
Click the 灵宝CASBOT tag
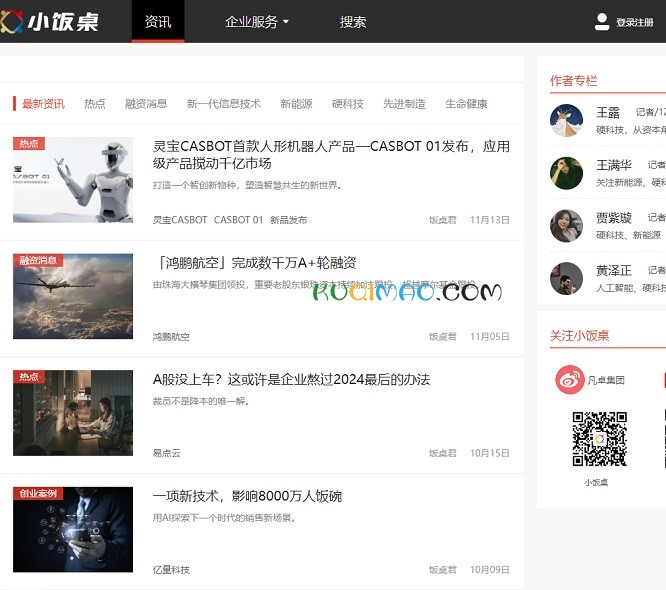180,220
